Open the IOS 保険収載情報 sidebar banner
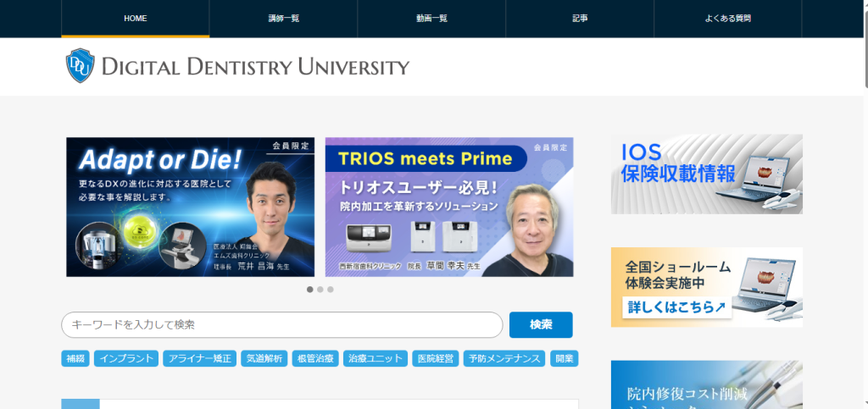Image resolution: width=868 pixels, height=409 pixels. (706, 174)
